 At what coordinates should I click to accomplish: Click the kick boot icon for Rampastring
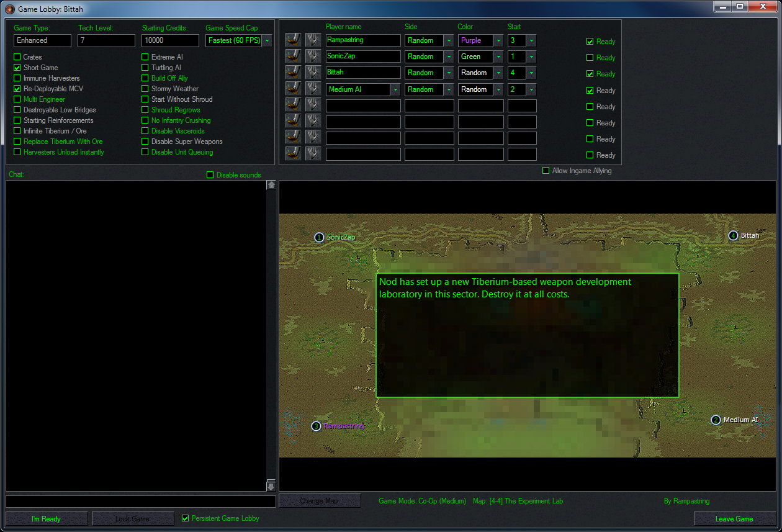(x=293, y=40)
